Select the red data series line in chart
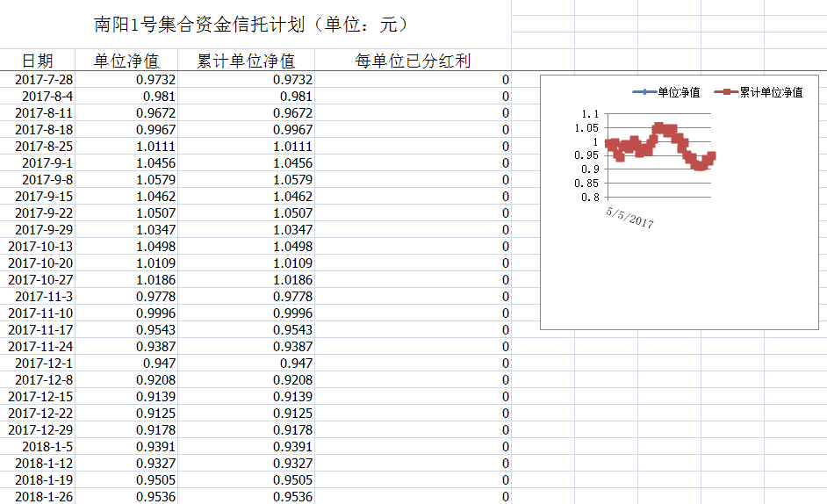The height and width of the screenshot is (504, 827). [x=660, y=130]
